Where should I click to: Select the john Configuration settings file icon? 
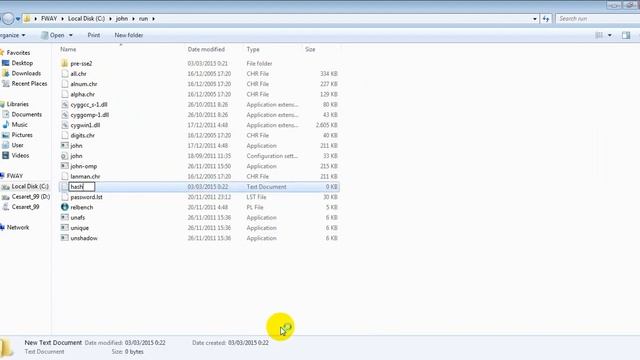64,156
